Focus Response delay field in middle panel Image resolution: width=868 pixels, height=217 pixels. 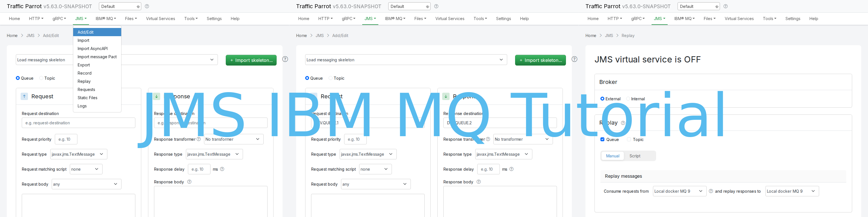point(488,169)
